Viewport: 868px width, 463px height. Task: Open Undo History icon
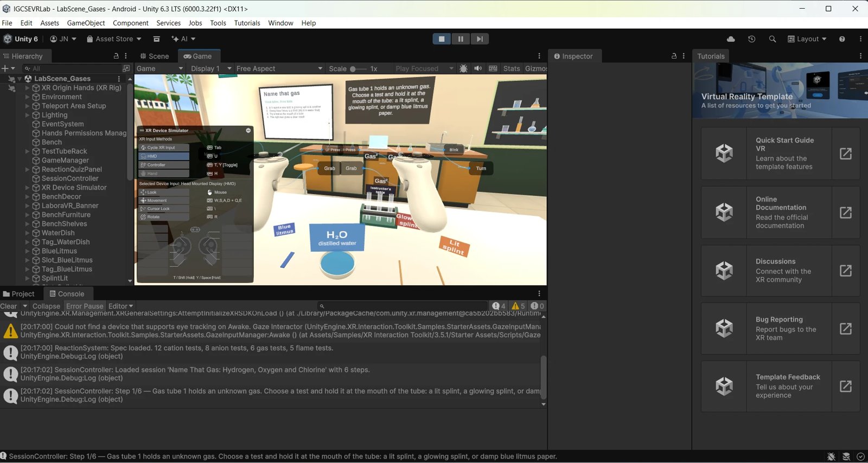(x=751, y=39)
